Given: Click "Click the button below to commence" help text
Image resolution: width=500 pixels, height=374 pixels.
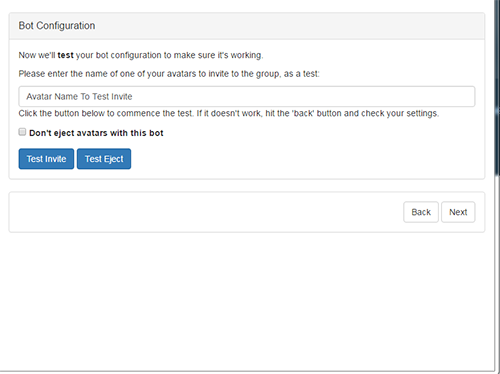Looking at the screenshot, I should [229, 114].
